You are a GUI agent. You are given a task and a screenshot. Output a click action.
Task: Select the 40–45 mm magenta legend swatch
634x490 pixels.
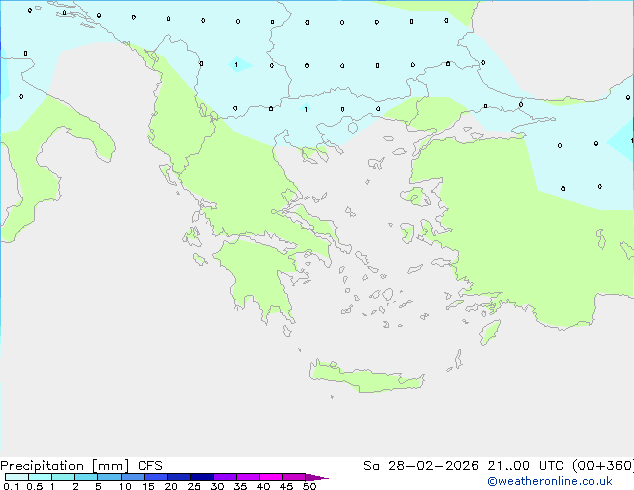tap(271, 477)
